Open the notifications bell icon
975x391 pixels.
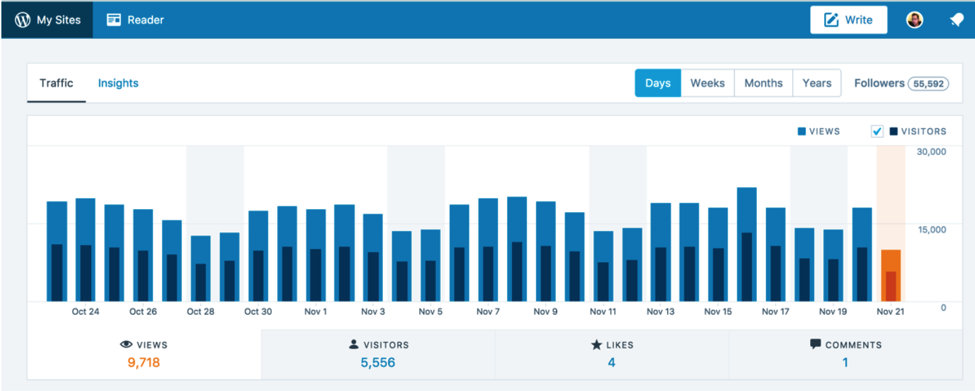click(x=956, y=20)
